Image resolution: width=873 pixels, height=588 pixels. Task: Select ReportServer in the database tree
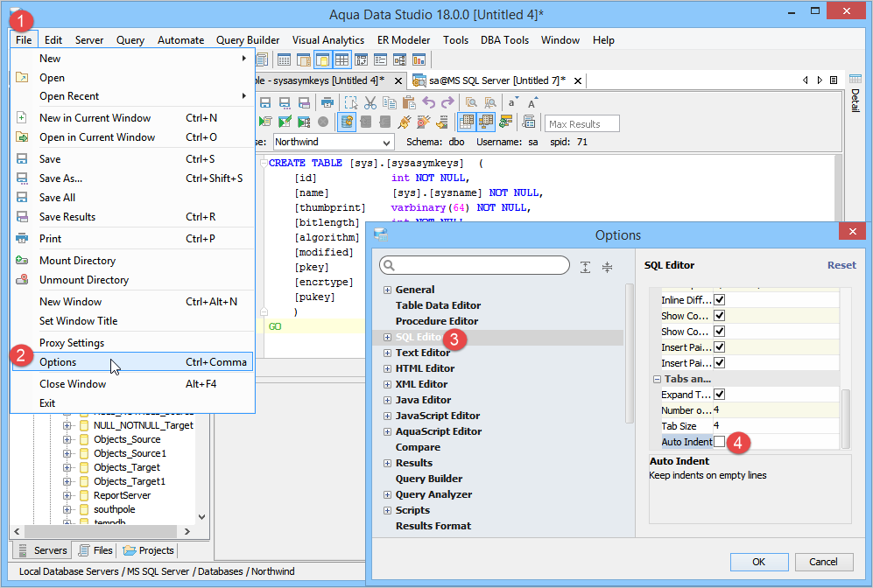[122, 495]
